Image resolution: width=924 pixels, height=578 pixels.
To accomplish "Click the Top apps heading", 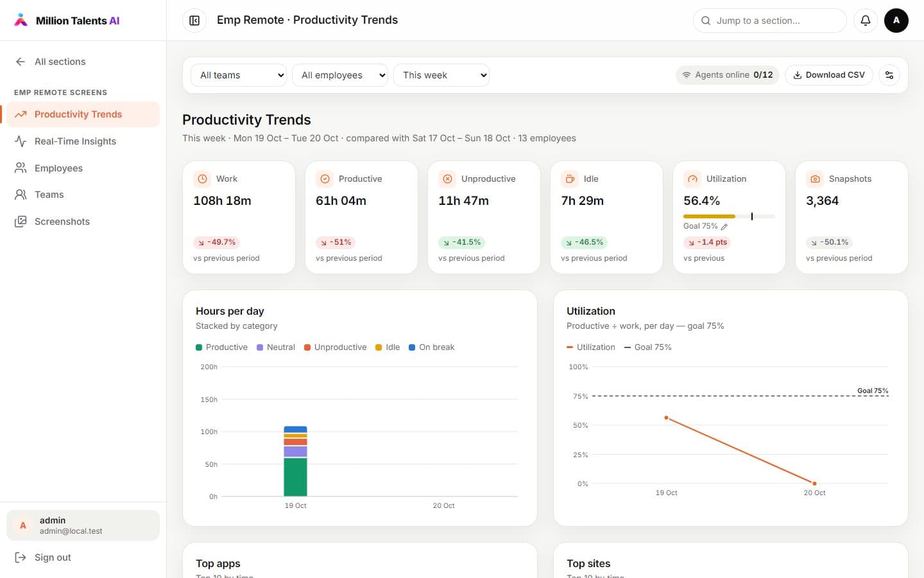I will pos(218,564).
